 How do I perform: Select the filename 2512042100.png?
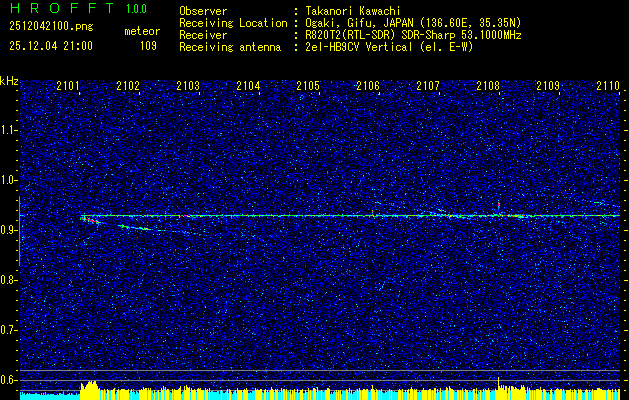(x=51, y=27)
